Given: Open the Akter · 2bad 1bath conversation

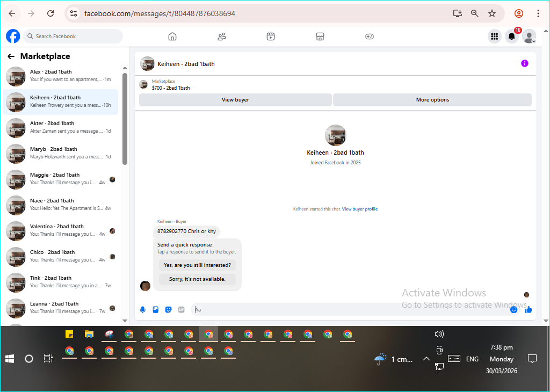Looking at the screenshot, I should (x=60, y=128).
